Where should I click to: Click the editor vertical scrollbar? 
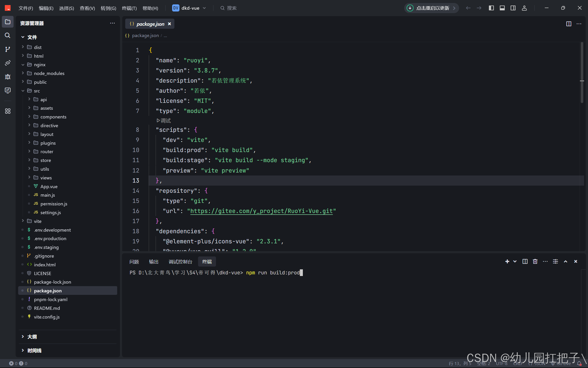click(582, 73)
